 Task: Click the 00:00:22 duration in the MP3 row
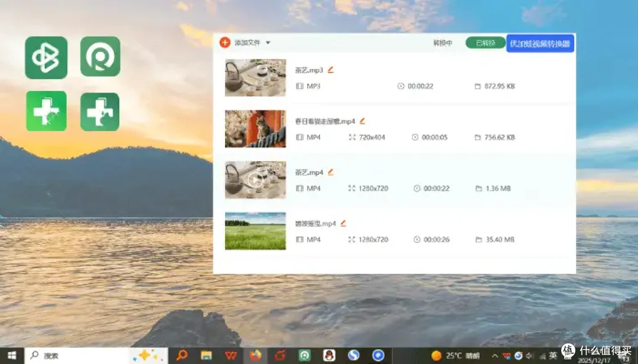pyautogui.click(x=421, y=86)
